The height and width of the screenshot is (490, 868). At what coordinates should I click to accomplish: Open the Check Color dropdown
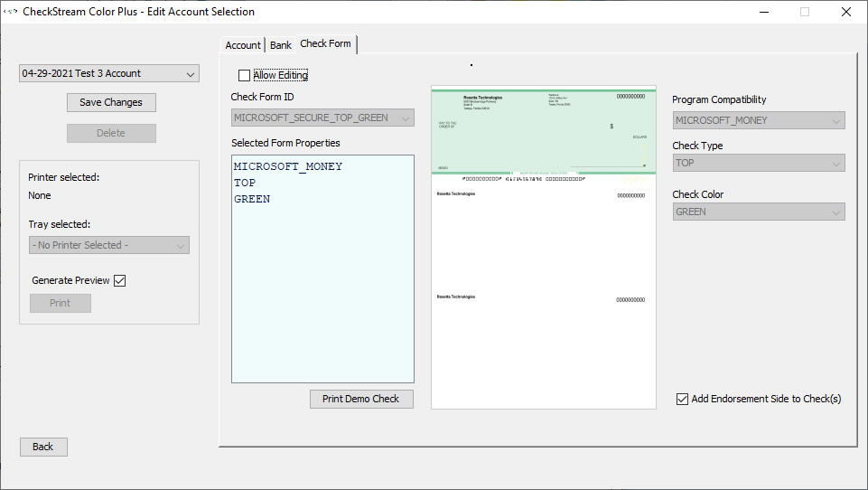759,212
